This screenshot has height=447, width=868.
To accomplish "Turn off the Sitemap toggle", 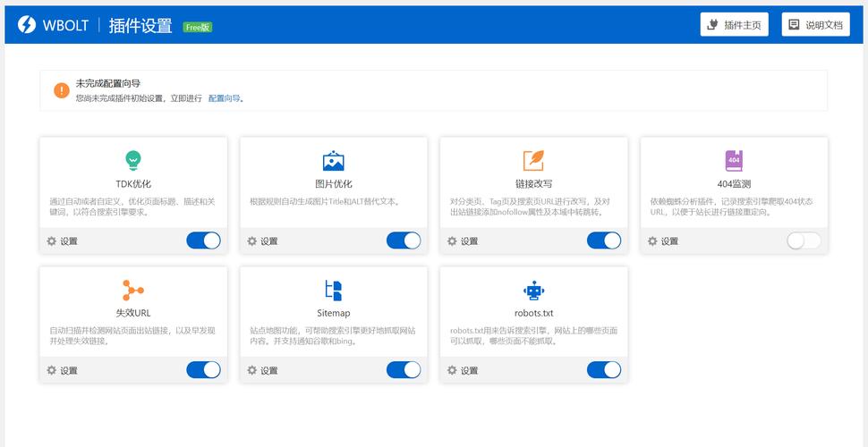I will [x=403, y=370].
